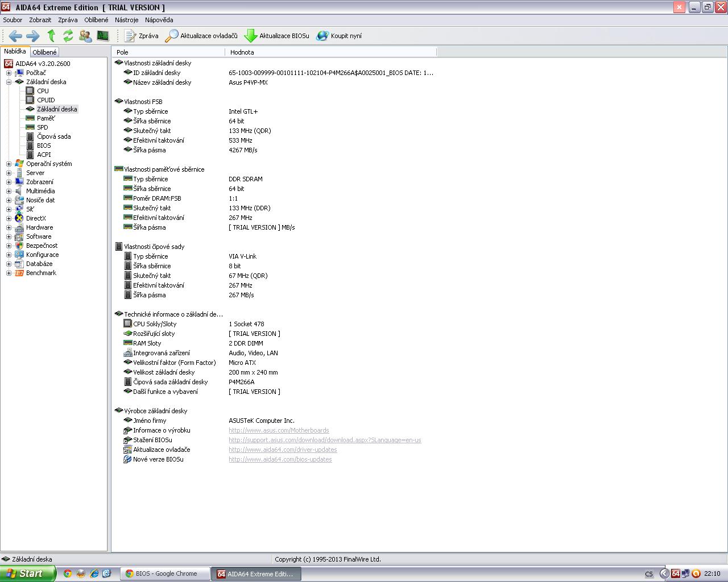728x582 pixels.
Task: Click the Benchmark tree icon
Action: click(19, 273)
